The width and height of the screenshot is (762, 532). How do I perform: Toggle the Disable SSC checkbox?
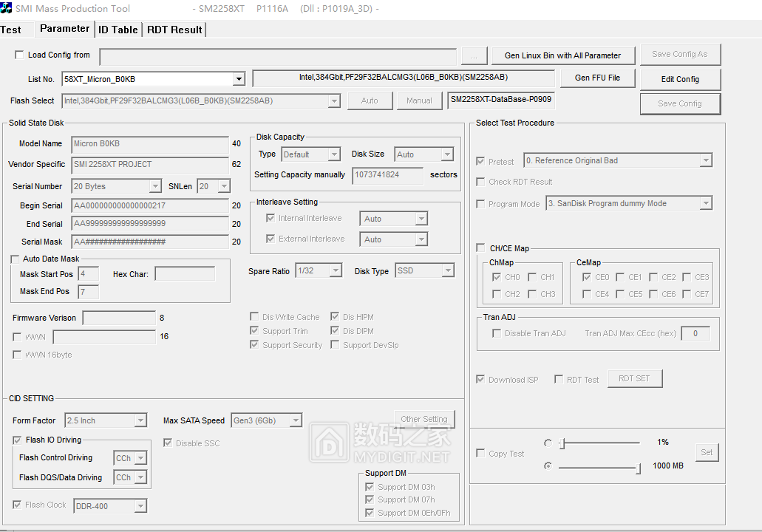click(168, 443)
